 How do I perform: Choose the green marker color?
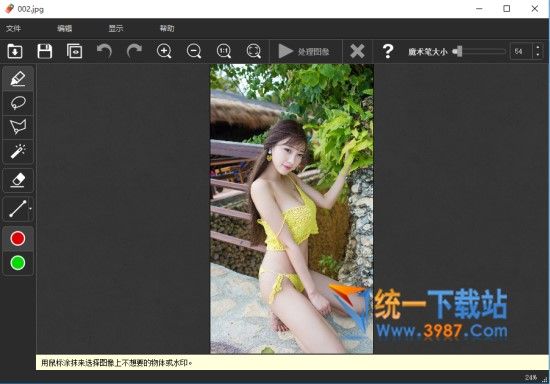pyautogui.click(x=18, y=263)
